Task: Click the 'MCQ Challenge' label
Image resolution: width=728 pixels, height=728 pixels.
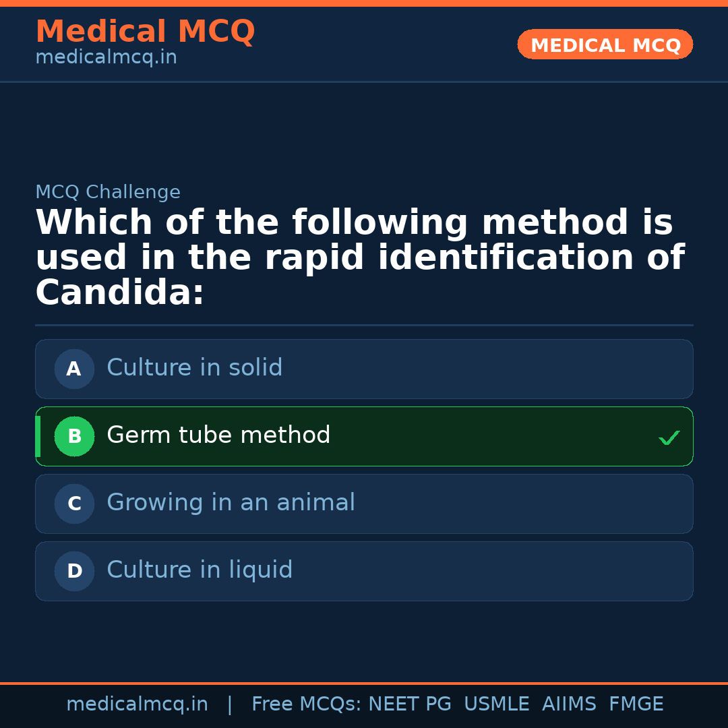Action: coord(108,192)
